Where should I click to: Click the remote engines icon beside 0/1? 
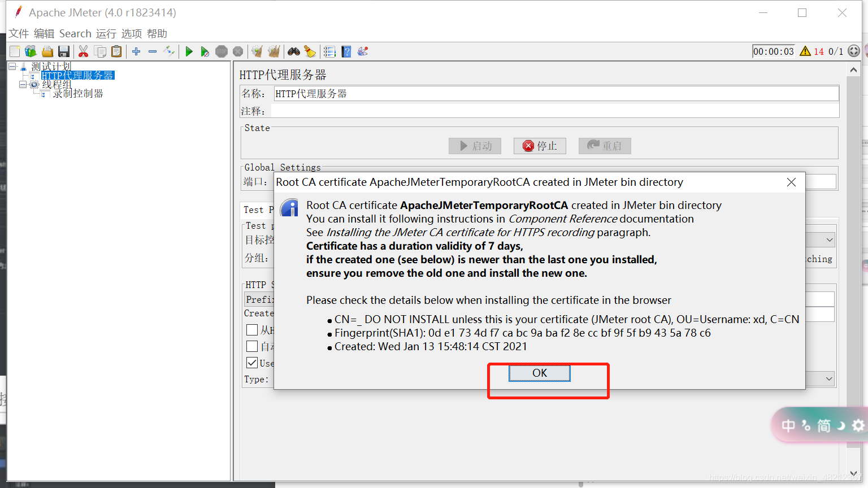tap(854, 51)
